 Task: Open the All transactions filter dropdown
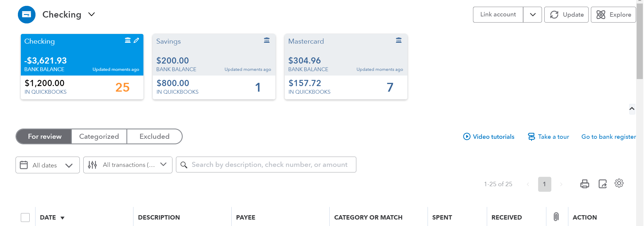point(128,165)
